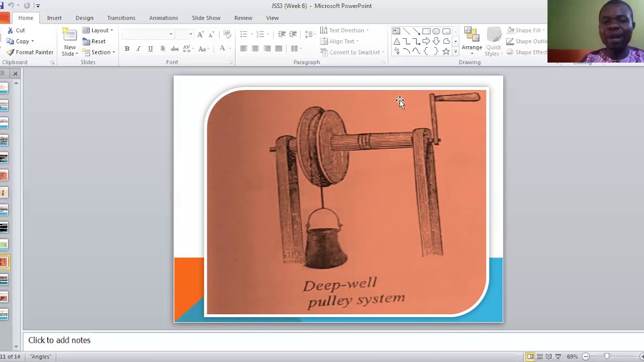Toggle text Shadow effect

[163, 49]
